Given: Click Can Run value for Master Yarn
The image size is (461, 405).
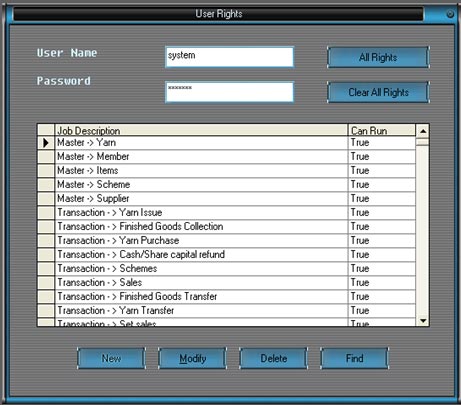Looking at the screenshot, I should [x=382, y=143].
